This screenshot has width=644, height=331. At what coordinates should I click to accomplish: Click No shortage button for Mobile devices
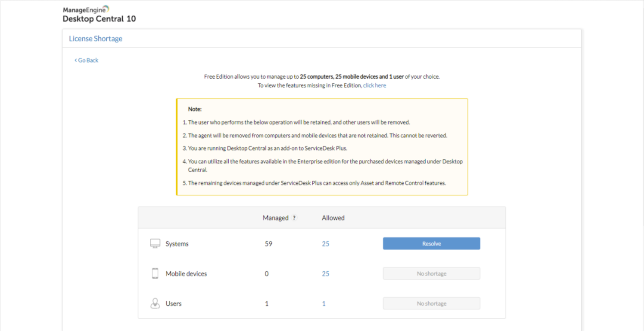click(431, 273)
